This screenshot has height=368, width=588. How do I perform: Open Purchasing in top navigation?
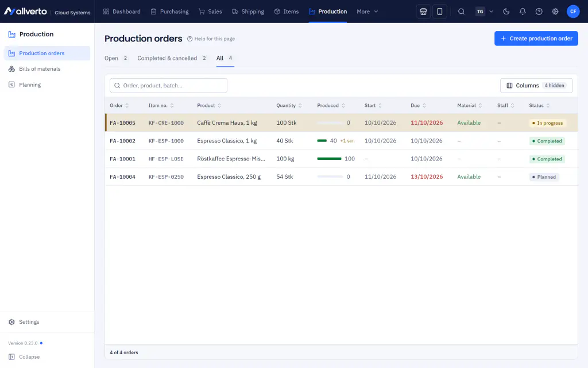(x=169, y=11)
